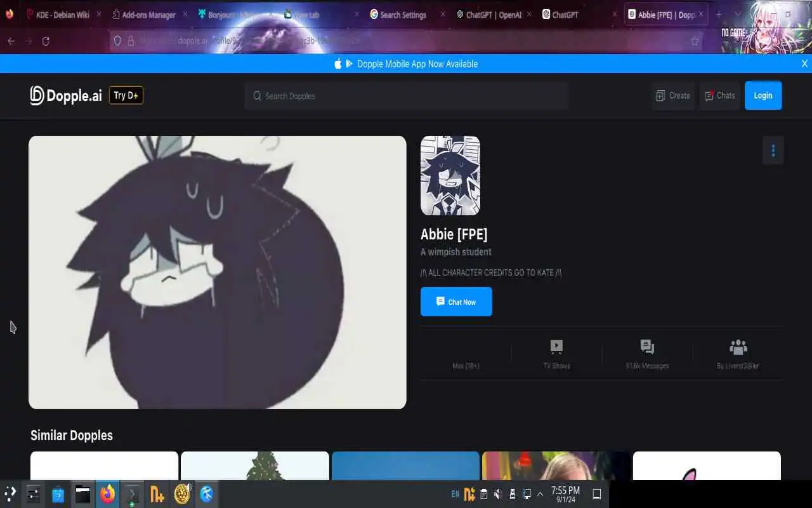Click the tracking protection shield icon
812x508 pixels.
117,41
